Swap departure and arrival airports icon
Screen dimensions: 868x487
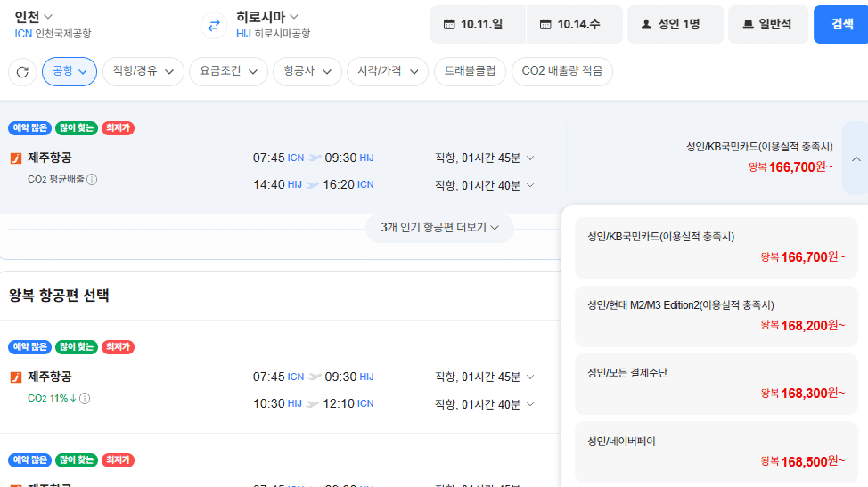[214, 25]
